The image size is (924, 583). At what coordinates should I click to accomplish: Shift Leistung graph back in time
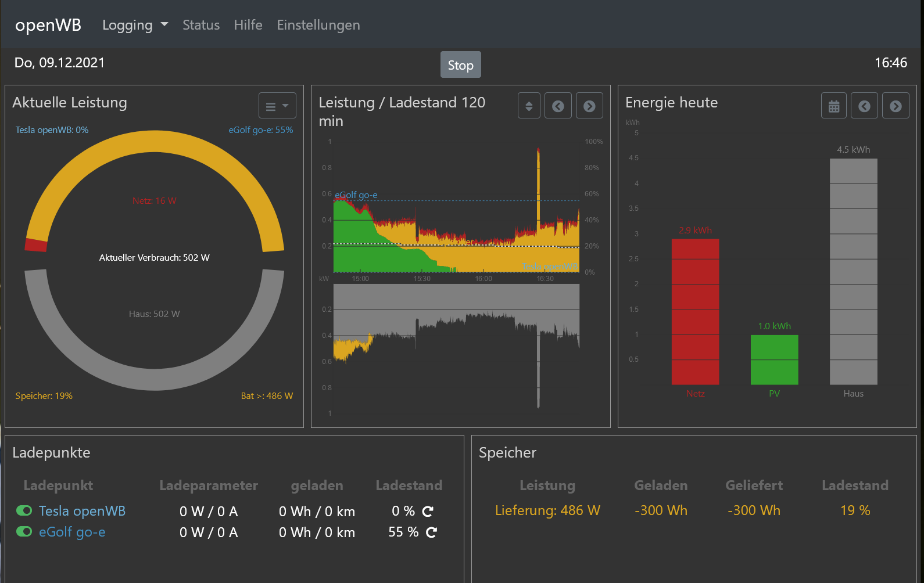(558, 106)
